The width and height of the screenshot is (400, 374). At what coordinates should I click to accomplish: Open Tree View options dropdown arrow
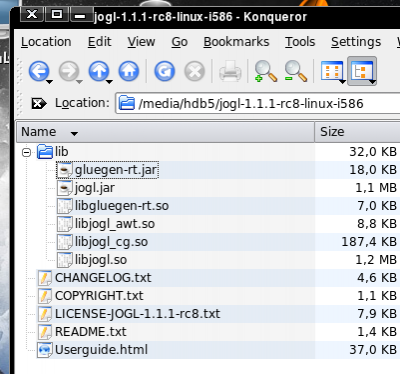pyautogui.click(x=373, y=82)
